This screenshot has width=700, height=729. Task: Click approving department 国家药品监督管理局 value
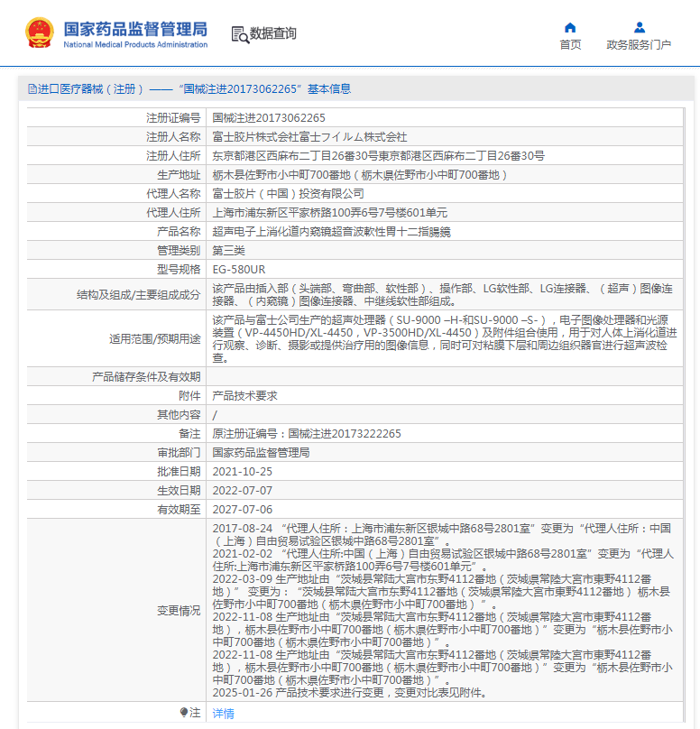pyautogui.click(x=262, y=453)
